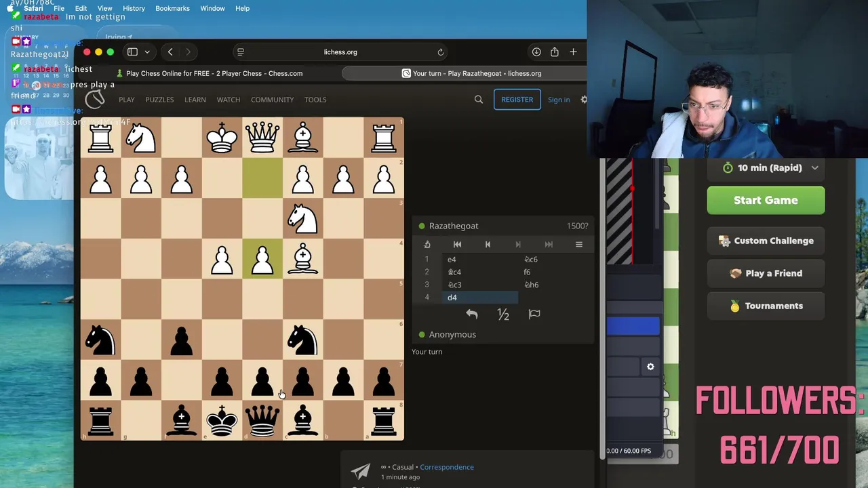Image resolution: width=868 pixels, height=488 pixels.
Task: Select the black king on e8
Action: 222,420
